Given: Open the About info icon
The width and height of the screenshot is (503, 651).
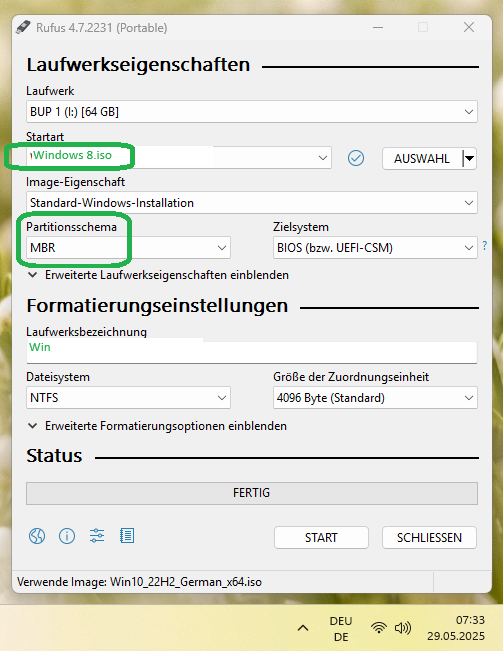Looking at the screenshot, I should pyautogui.click(x=67, y=536).
